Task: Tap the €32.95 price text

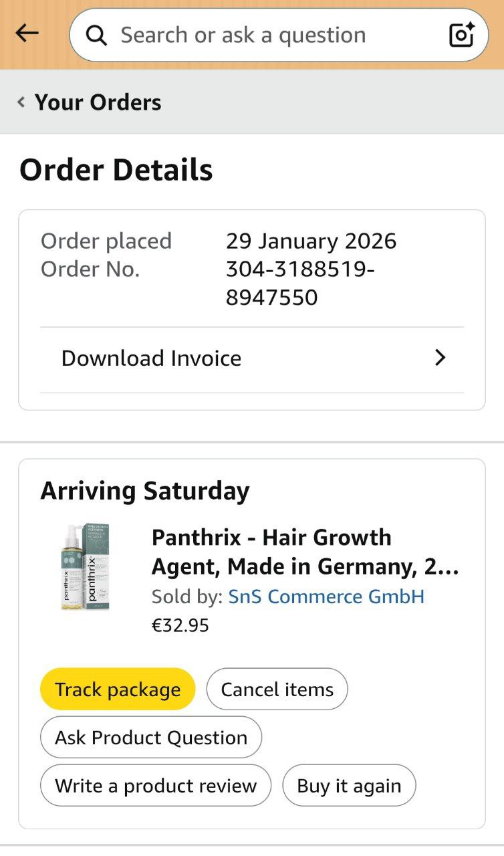Action: (180, 625)
